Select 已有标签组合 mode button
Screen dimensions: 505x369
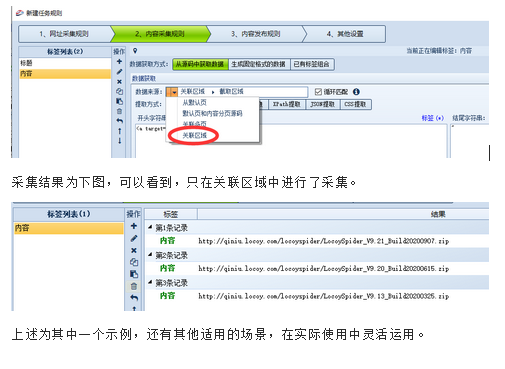[x=312, y=64]
